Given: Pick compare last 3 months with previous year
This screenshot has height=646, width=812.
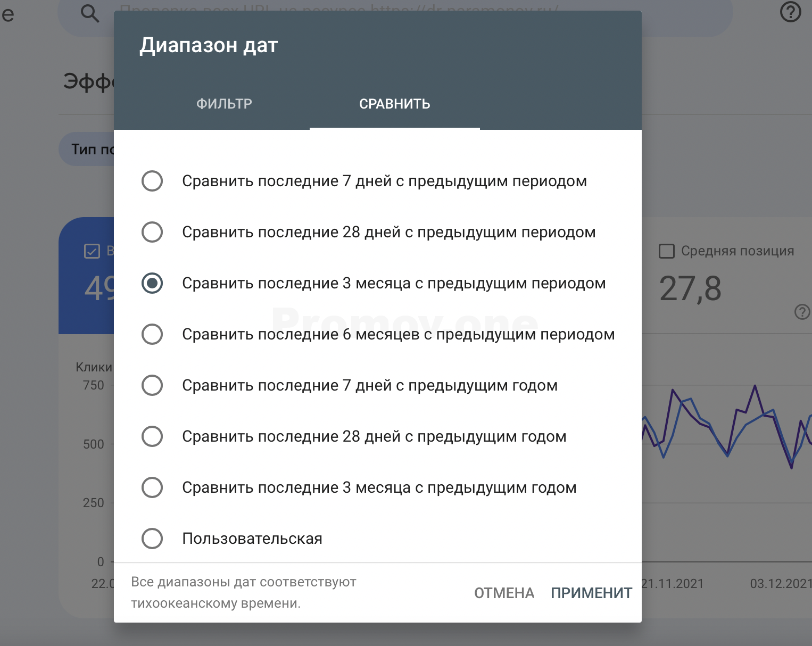Looking at the screenshot, I should (x=152, y=487).
